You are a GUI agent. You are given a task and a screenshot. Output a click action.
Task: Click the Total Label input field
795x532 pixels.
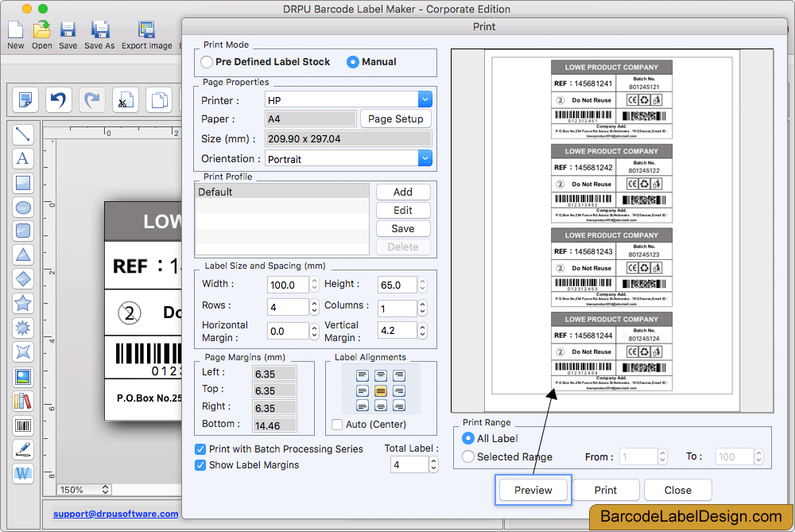point(409,464)
